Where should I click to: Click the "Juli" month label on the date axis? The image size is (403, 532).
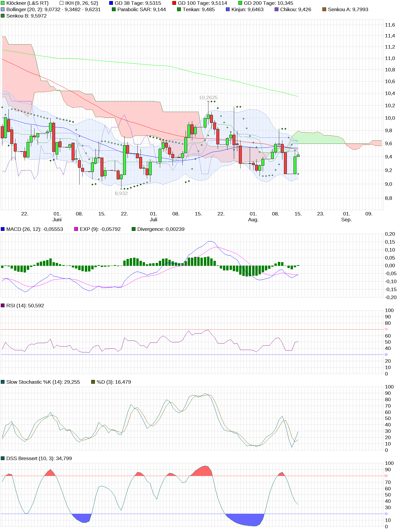coord(154,220)
